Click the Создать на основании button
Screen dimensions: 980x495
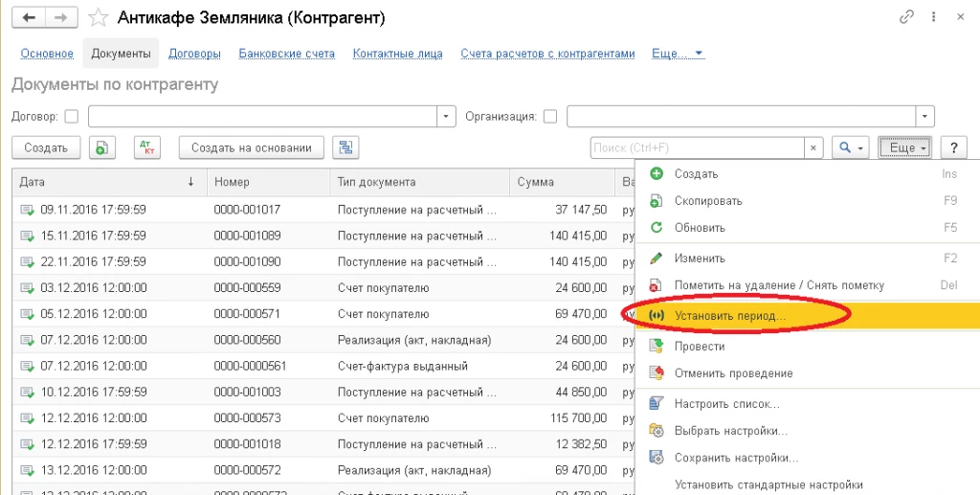pos(252,148)
